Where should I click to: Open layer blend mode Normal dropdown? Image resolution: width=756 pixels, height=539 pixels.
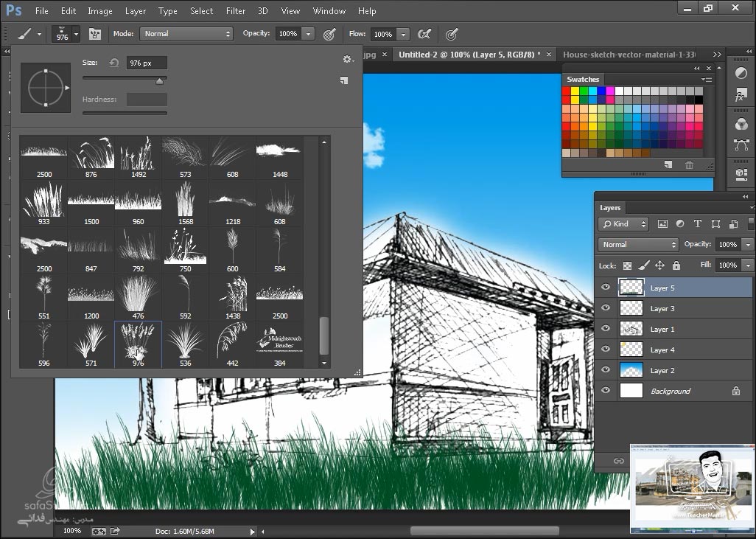pyautogui.click(x=638, y=245)
